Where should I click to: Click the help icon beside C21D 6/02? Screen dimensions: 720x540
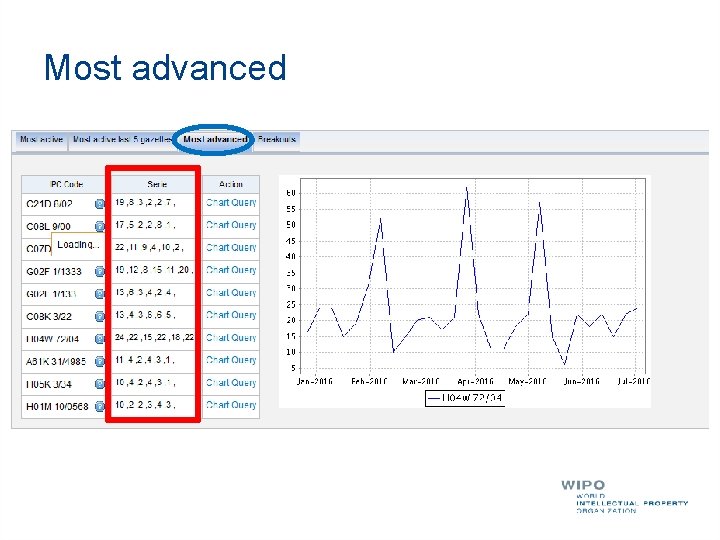pyautogui.click(x=100, y=204)
